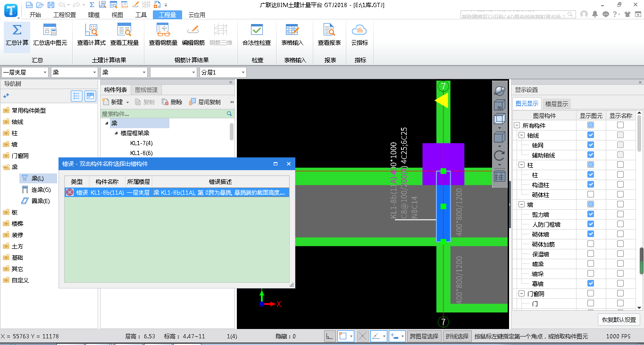Click the red error icon in the error row

70,192
